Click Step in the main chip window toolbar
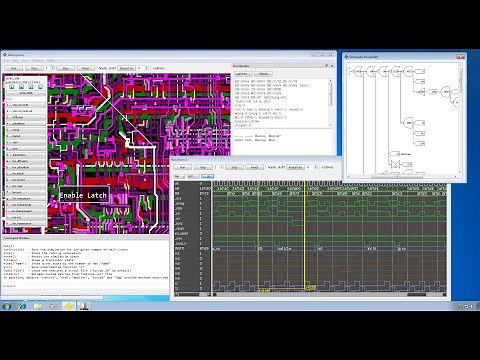Image resolution: width=480 pixels, height=360 pixels. [x=34, y=68]
